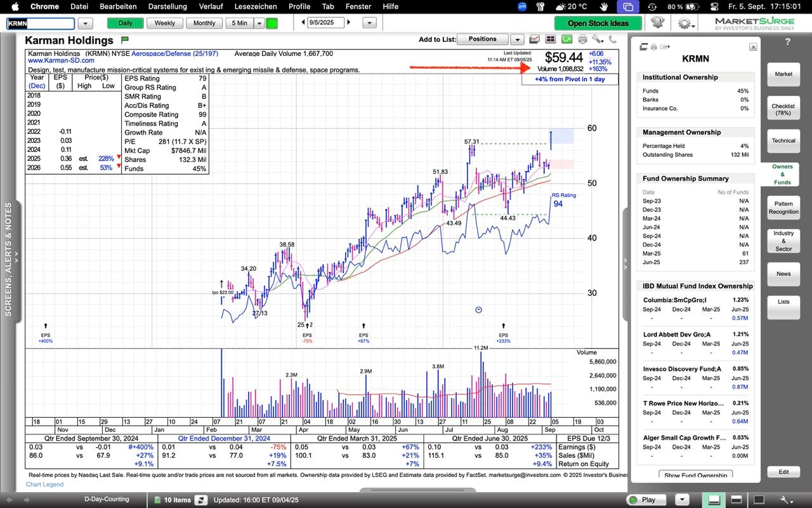Expand the 5 Min interval dropdown
The height and width of the screenshot is (508, 812).
259,23
